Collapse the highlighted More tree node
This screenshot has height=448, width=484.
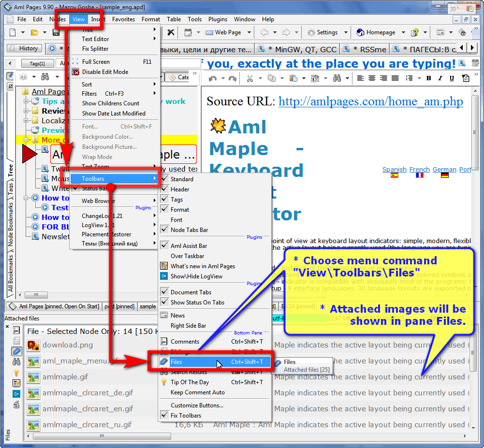coord(26,140)
